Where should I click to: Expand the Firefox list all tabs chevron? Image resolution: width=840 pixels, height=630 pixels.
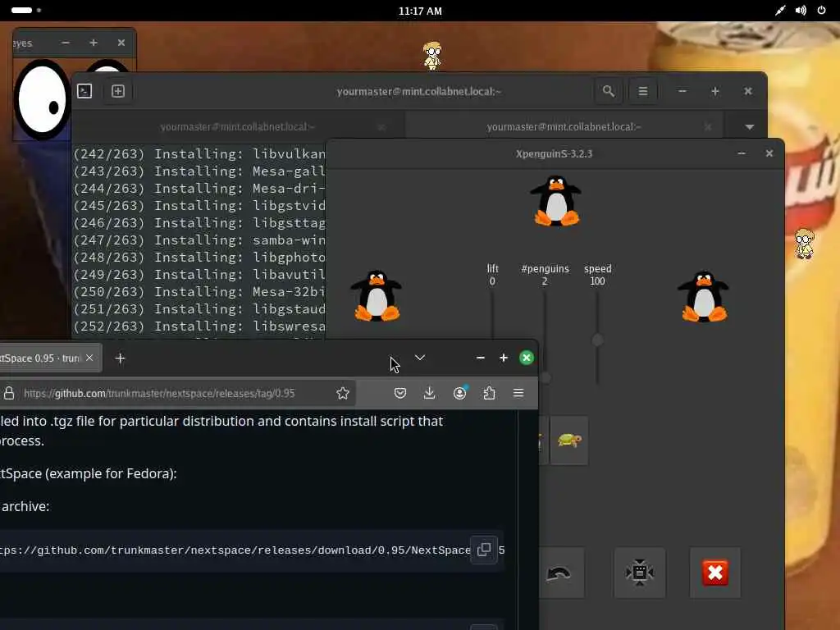click(420, 358)
